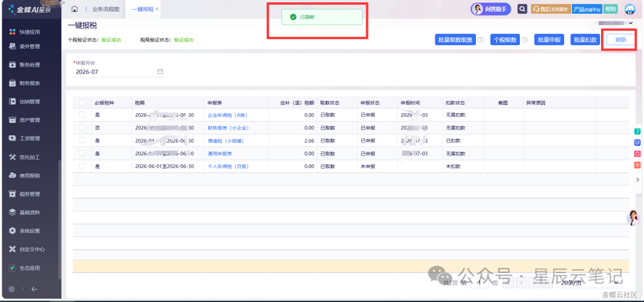Open 税务管理 module in sidebar
644x302 pixels.
click(x=24, y=194)
